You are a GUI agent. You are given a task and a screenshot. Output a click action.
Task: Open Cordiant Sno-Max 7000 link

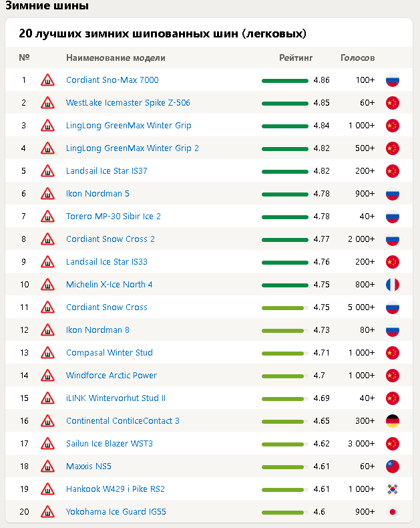coord(112,80)
